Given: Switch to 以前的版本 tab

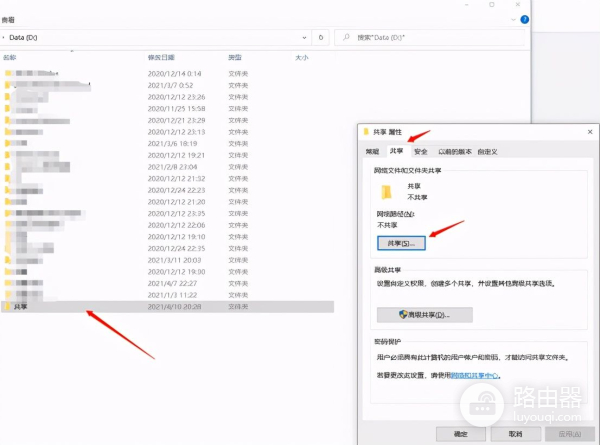Looking at the screenshot, I should (455, 152).
